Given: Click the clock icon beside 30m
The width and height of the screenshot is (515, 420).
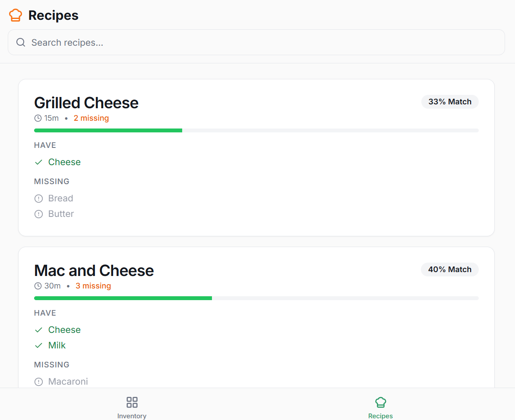Looking at the screenshot, I should (x=38, y=286).
